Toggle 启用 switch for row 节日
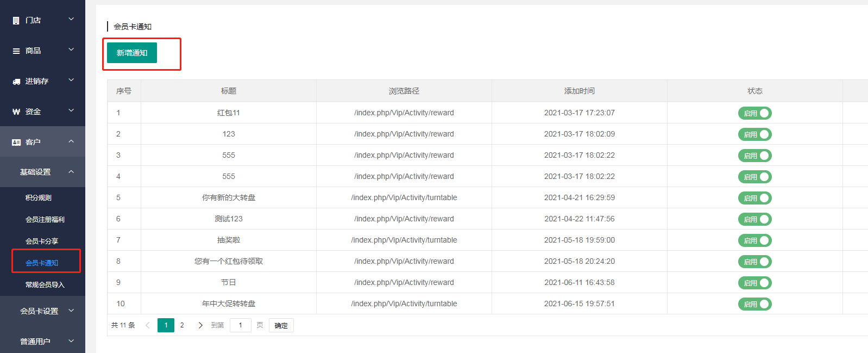This screenshot has width=868, height=353. 755,283
